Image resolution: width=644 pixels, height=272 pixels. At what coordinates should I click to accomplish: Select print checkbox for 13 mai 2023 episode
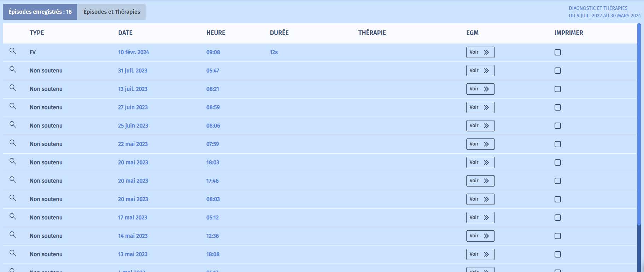click(x=558, y=254)
